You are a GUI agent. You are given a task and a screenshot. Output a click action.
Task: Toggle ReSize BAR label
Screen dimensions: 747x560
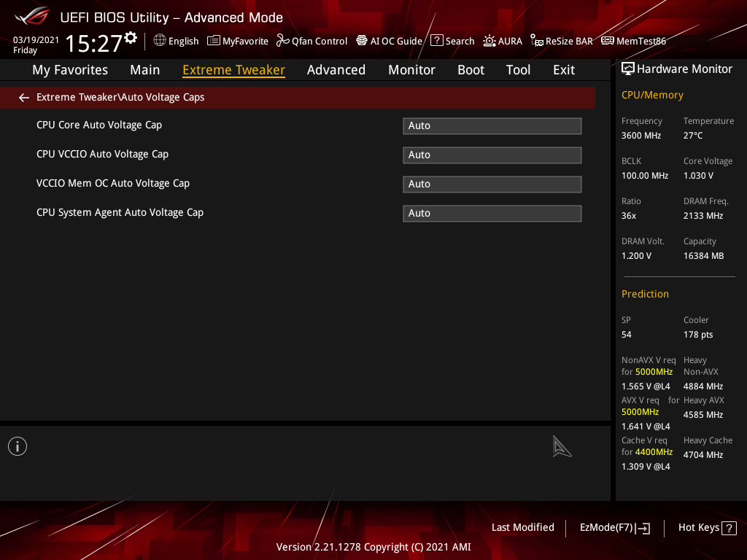(x=569, y=42)
